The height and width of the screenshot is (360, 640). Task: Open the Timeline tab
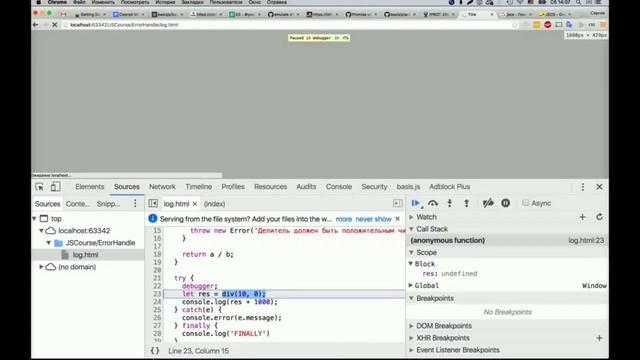coord(198,187)
